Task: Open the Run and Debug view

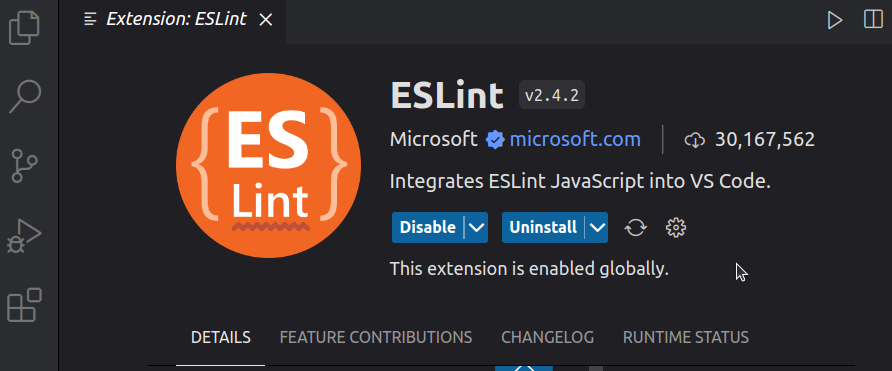Action: point(25,235)
